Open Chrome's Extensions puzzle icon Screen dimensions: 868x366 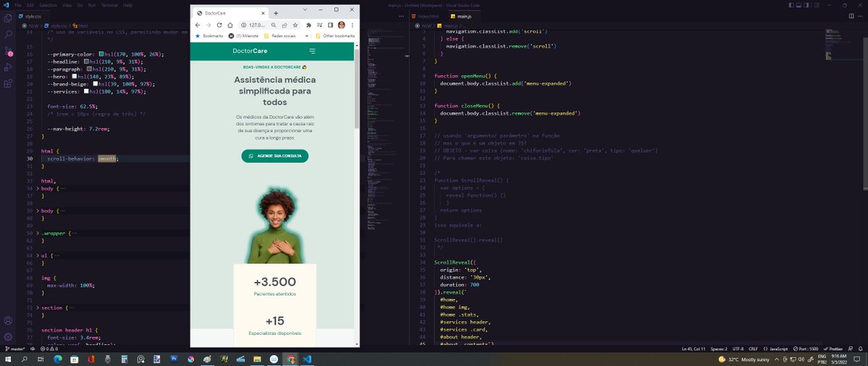[308, 25]
